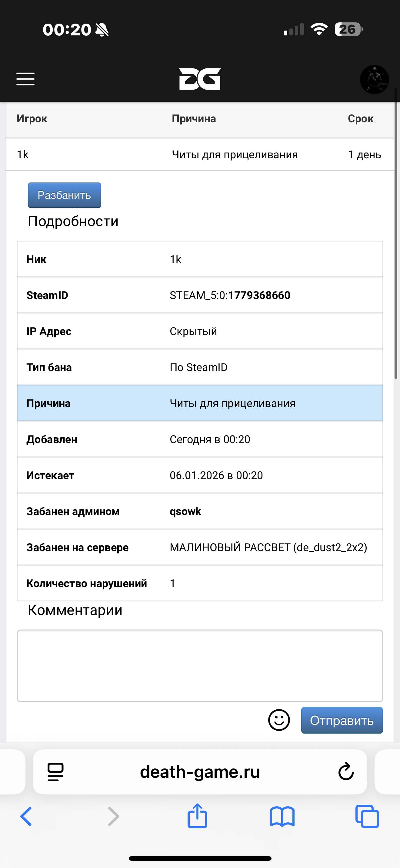
Task: Open the hamburger menu
Action: coord(25,79)
